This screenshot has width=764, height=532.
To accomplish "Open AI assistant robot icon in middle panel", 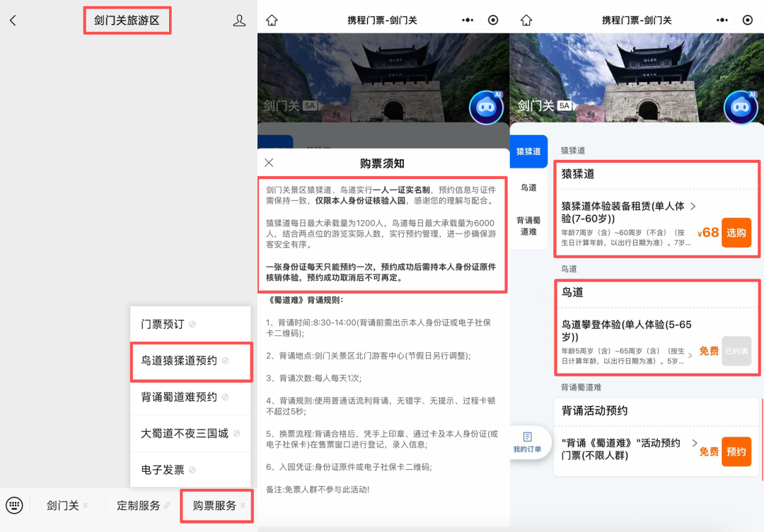I will click(x=486, y=108).
